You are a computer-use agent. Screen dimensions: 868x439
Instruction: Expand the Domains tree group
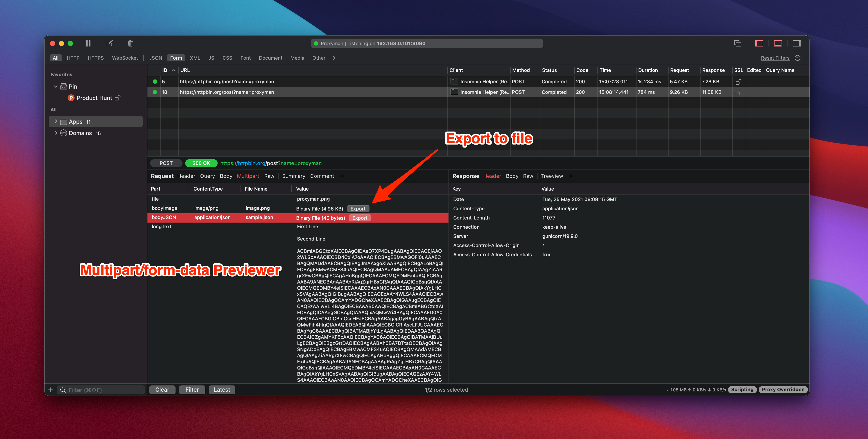(56, 133)
